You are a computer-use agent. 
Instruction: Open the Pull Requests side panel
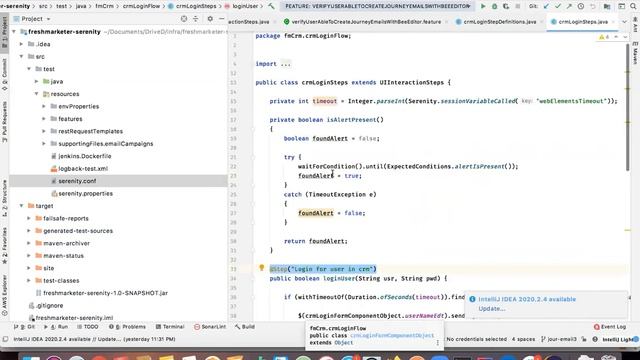[4, 122]
